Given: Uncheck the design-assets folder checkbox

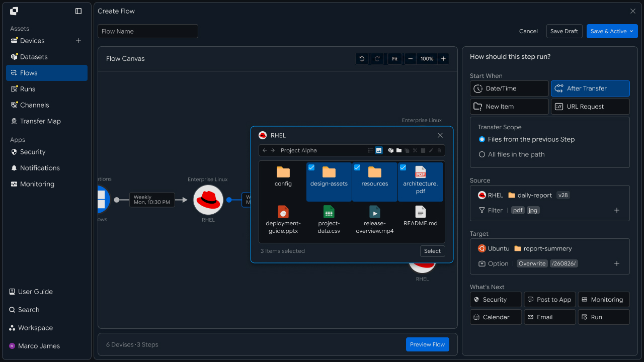Looking at the screenshot, I should click(x=311, y=167).
